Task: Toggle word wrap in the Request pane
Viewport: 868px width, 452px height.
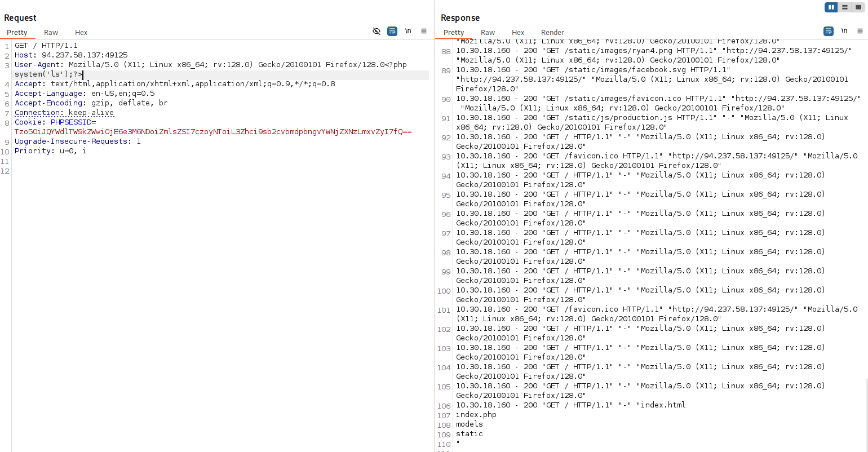Action: click(392, 31)
